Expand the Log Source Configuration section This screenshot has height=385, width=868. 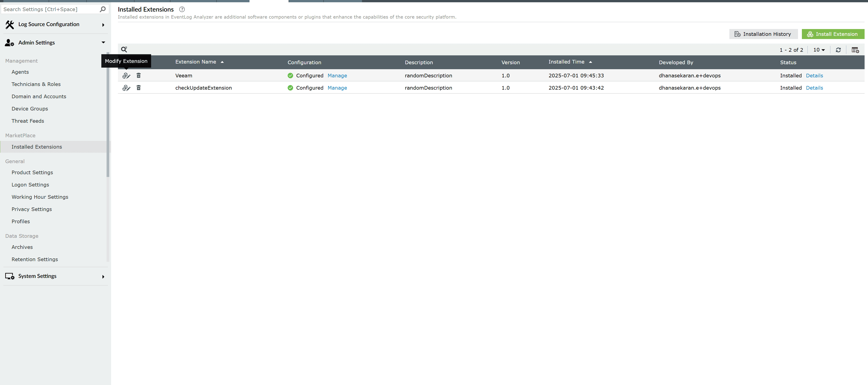[x=103, y=25]
